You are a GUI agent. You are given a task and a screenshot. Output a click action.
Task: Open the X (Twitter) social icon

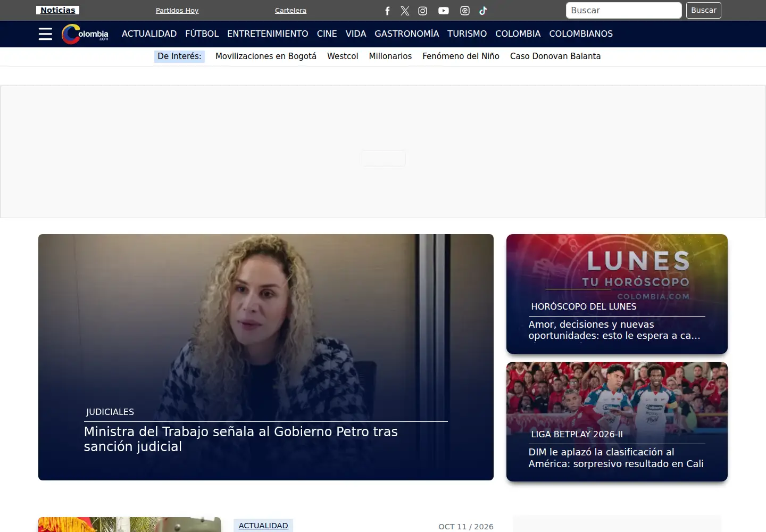405,11
